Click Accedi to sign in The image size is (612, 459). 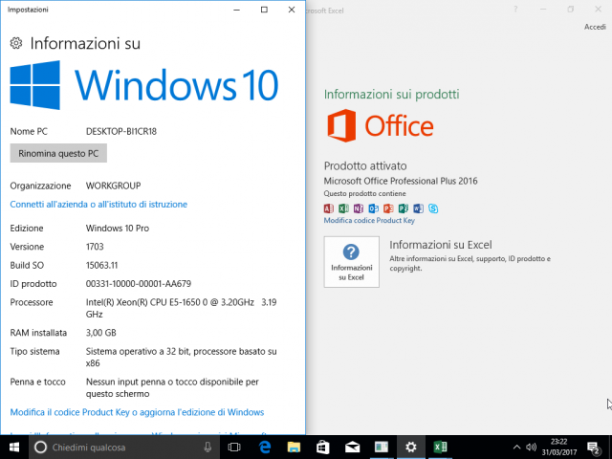pyautogui.click(x=595, y=27)
